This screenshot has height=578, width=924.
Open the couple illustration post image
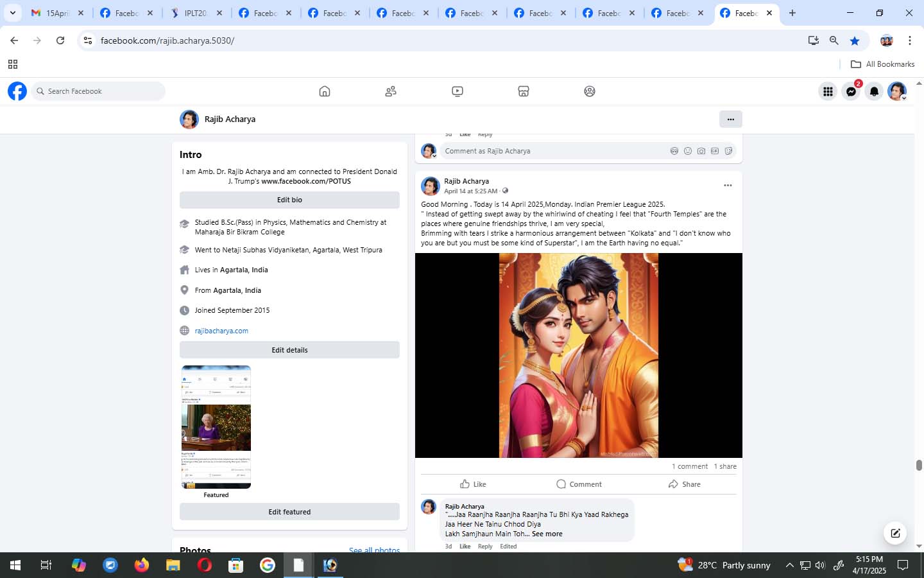[579, 355]
